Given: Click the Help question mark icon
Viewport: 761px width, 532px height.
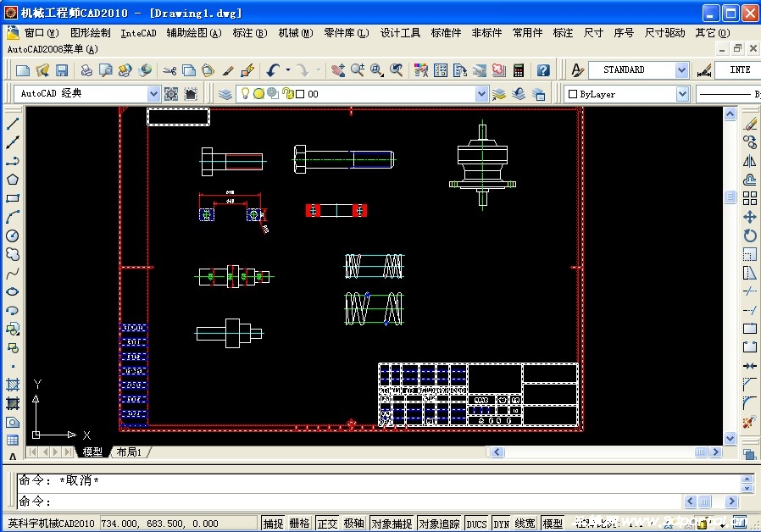Looking at the screenshot, I should 543,70.
